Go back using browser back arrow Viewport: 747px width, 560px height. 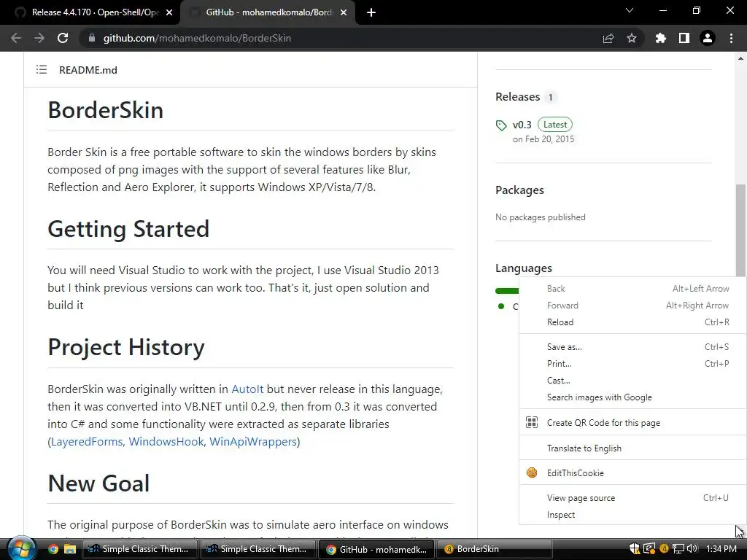16,38
